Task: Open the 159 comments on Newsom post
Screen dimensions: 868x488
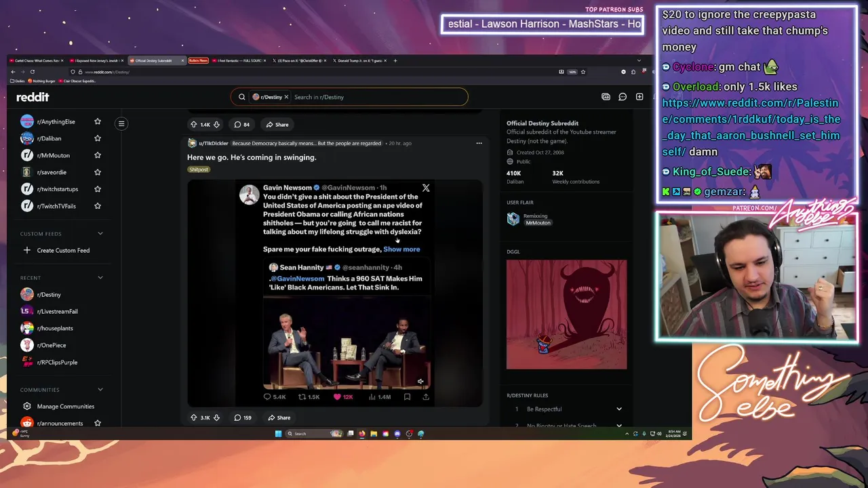Action: click(x=243, y=418)
